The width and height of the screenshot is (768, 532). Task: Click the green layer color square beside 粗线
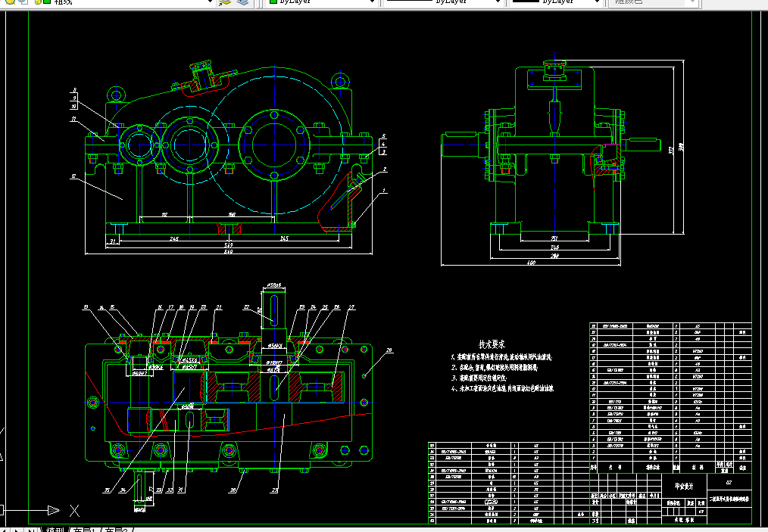click(47, 2)
